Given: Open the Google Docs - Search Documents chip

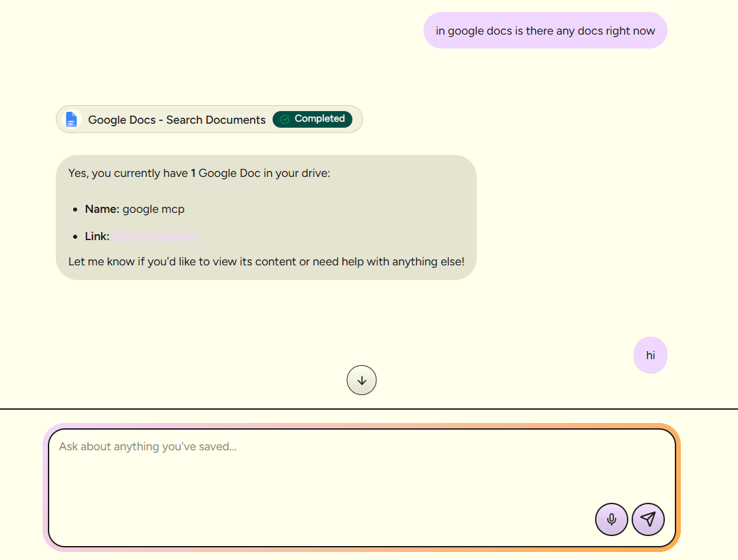Looking at the screenshot, I should click(209, 119).
